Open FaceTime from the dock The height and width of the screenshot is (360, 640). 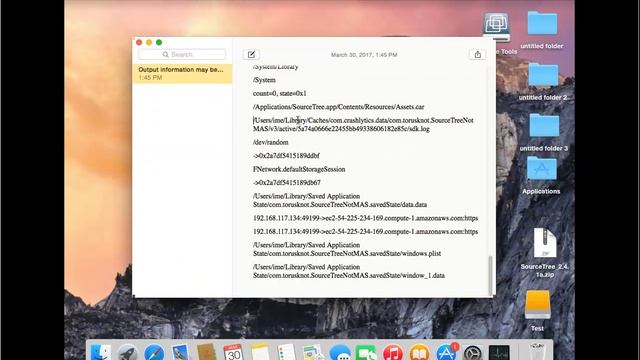pyautogui.click(x=366, y=353)
